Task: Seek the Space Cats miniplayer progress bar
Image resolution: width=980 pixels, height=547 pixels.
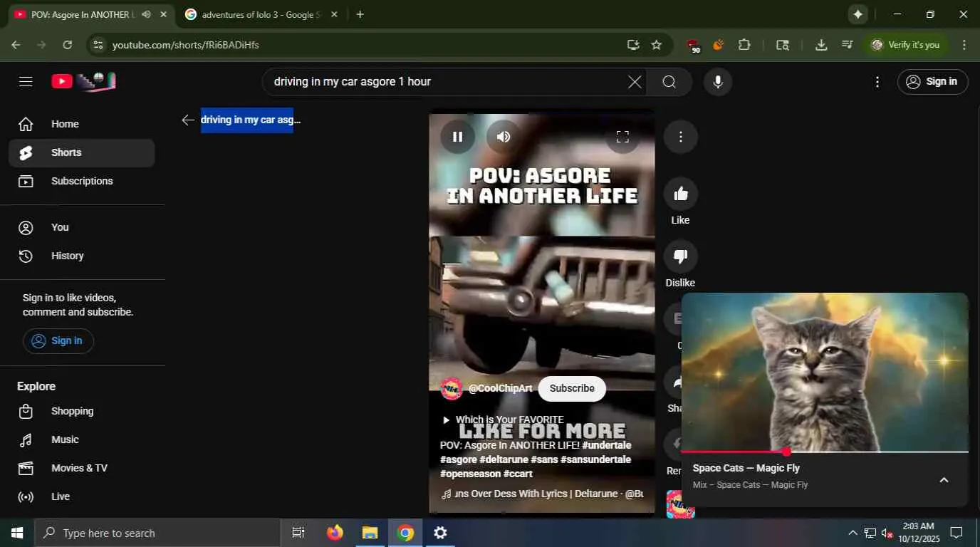Action: click(x=825, y=452)
